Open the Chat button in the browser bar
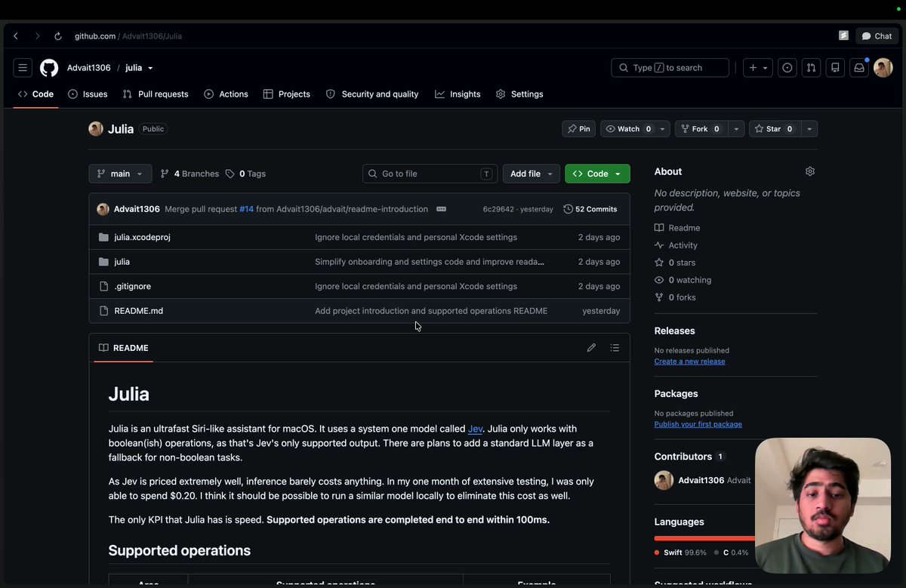The width and height of the screenshot is (906, 588). (877, 36)
